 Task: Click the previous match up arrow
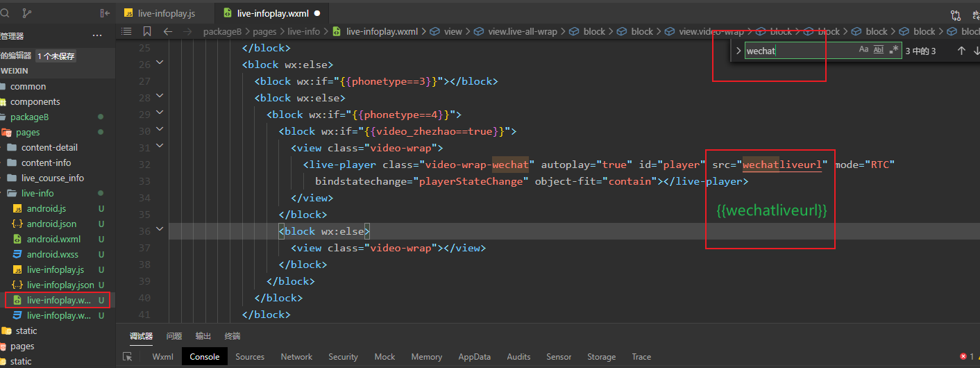tap(961, 51)
